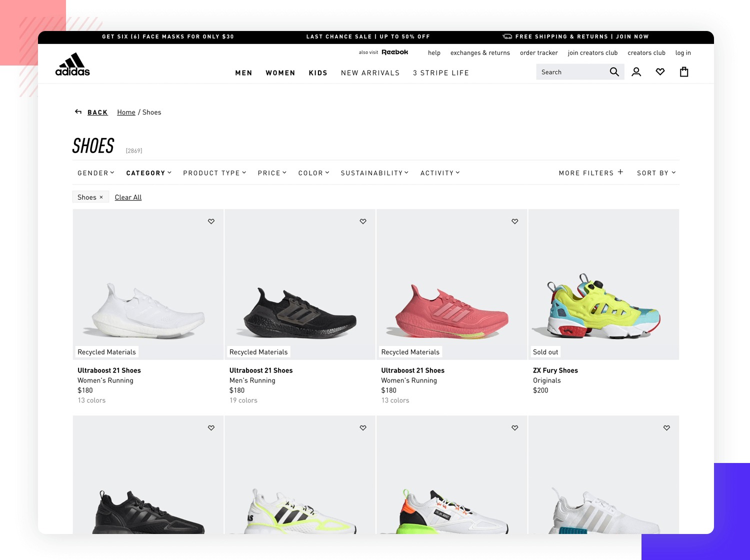
Task: Remove the Shoes filter chip
Action: pos(101,197)
